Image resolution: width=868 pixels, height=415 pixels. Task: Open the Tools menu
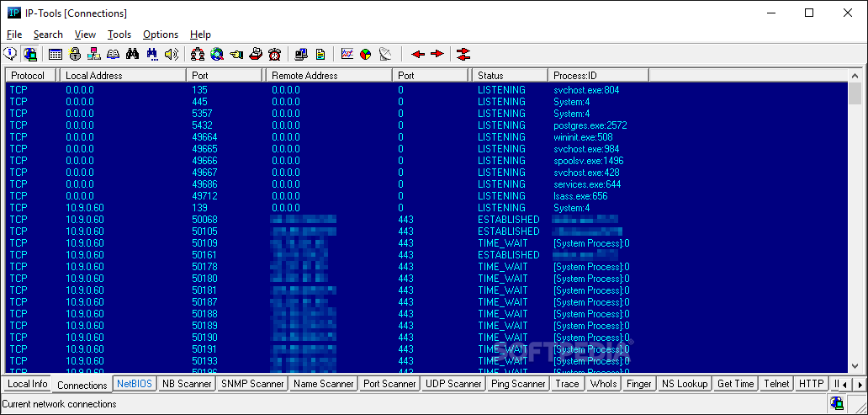(x=119, y=35)
